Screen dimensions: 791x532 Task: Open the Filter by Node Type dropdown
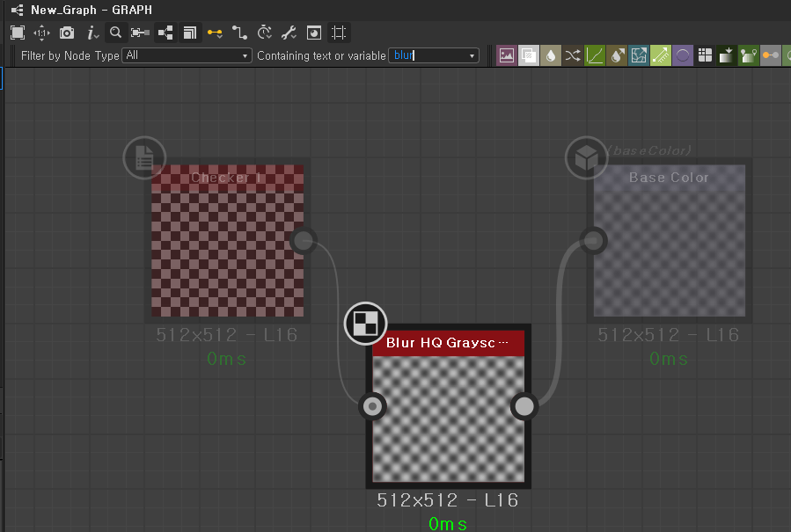pos(187,55)
